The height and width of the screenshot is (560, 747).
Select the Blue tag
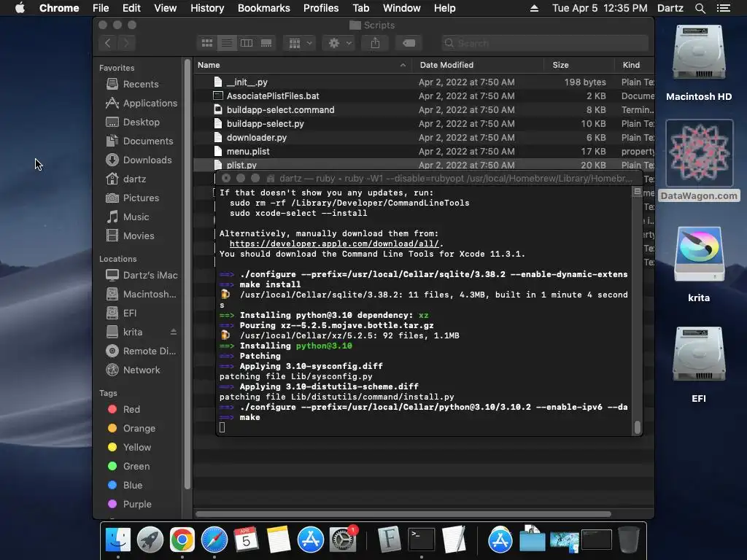(x=125, y=486)
